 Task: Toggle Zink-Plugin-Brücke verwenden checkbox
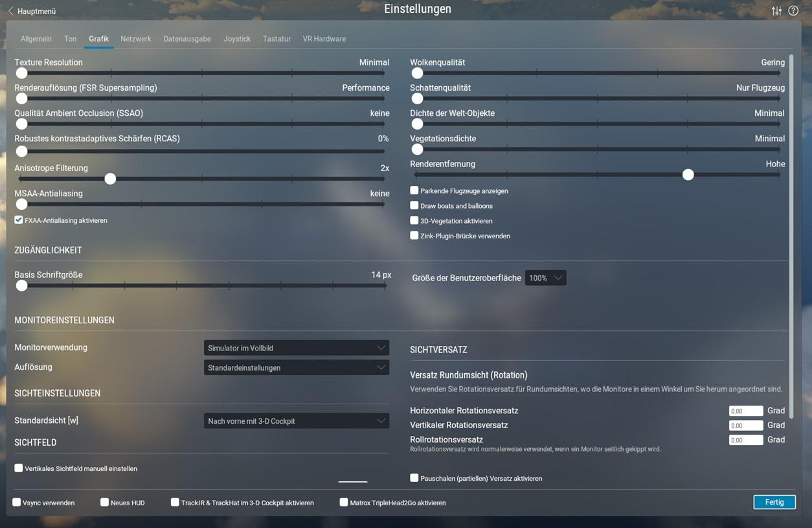click(x=414, y=236)
